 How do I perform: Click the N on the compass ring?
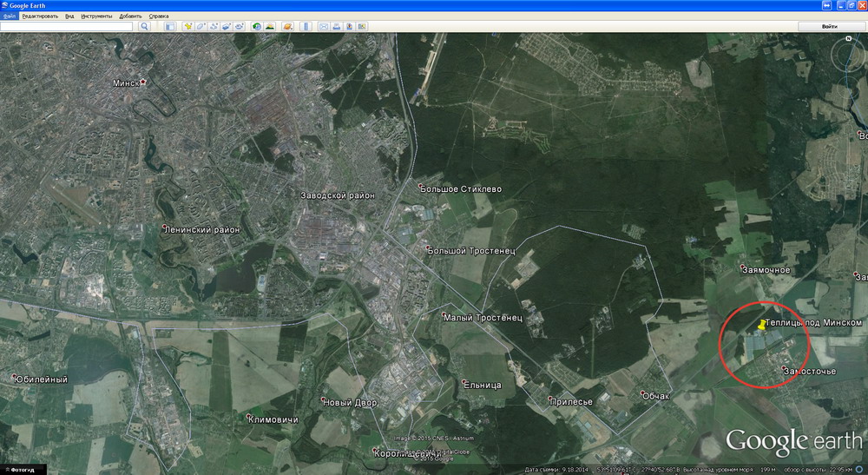click(849, 39)
